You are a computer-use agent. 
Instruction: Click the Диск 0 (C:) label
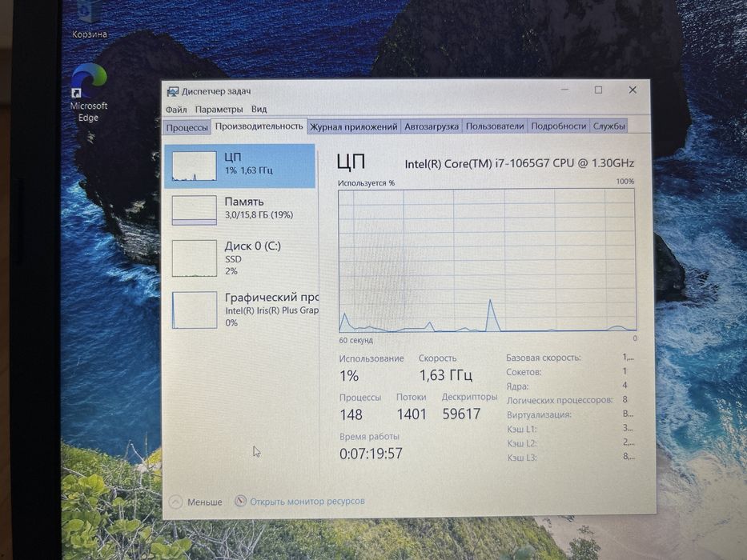(x=252, y=246)
